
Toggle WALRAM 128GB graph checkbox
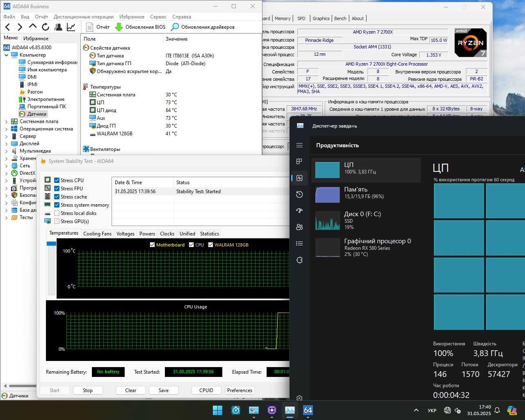(x=211, y=245)
